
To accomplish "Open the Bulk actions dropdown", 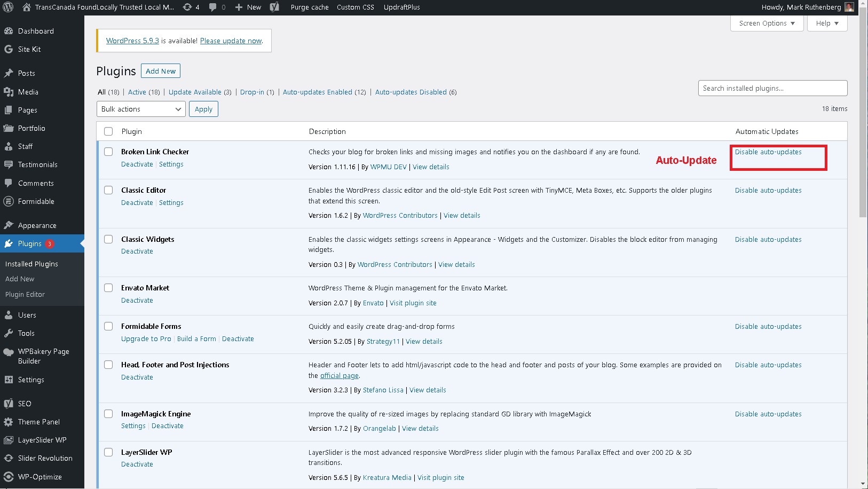I will pyautogui.click(x=141, y=109).
